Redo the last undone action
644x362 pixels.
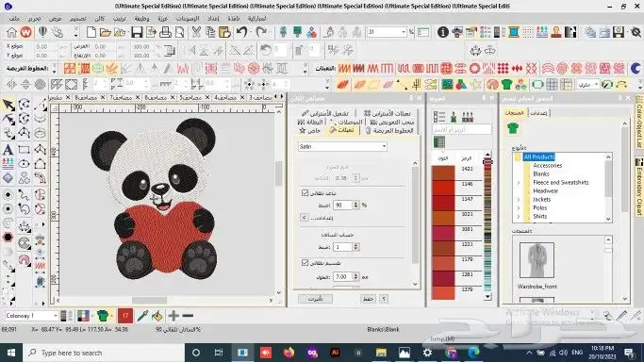pyautogui.click(x=261, y=32)
